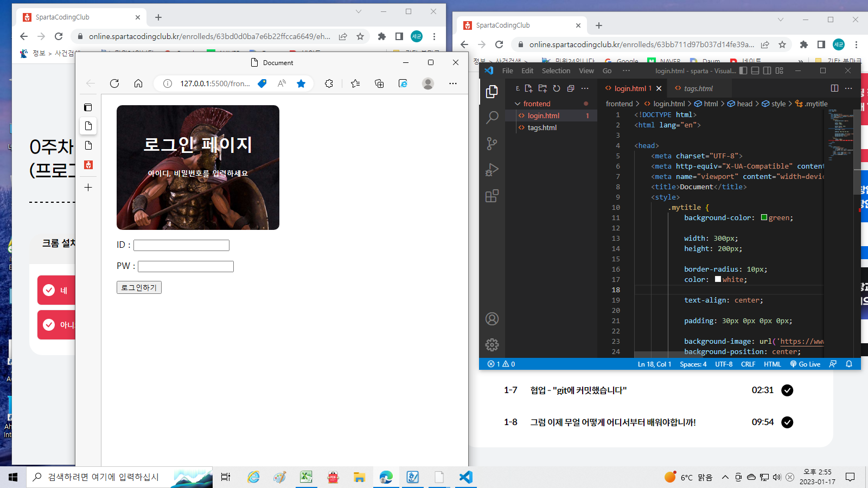Open Extensions view in VS Code
868x488 pixels.
point(492,196)
